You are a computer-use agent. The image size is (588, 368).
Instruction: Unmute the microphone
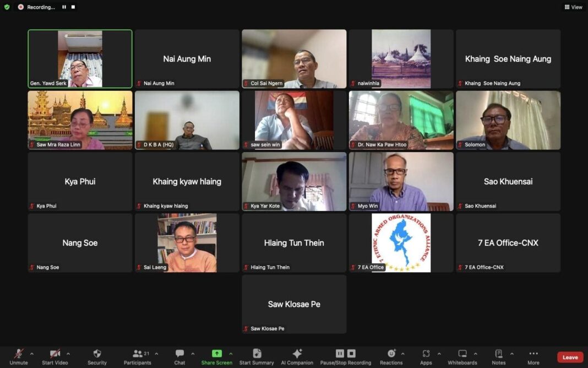click(19, 354)
